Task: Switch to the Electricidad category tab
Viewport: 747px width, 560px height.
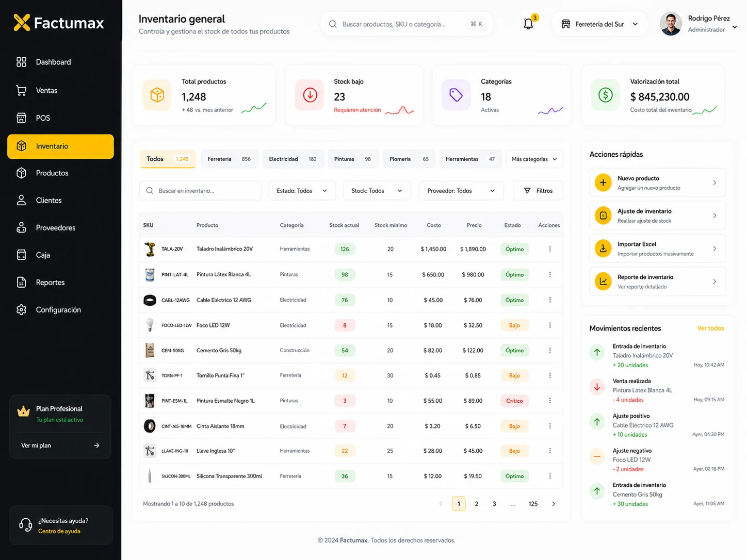Action: pos(293,159)
